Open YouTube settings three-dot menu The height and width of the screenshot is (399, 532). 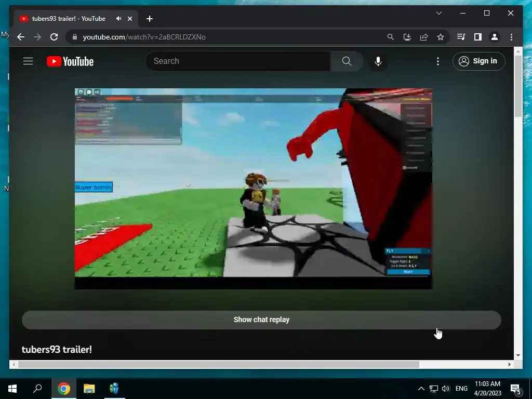pyautogui.click(x=437, y=61)
